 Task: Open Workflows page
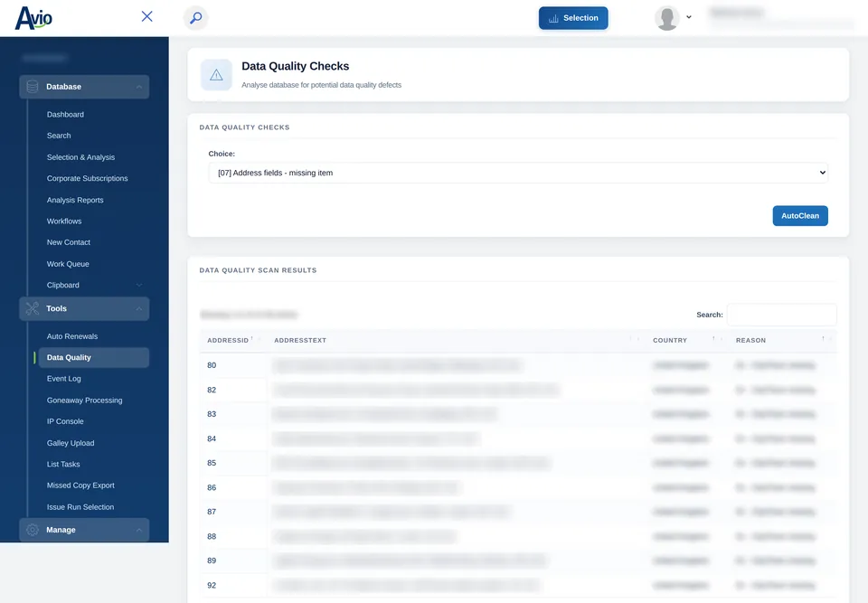[x=64, y=221]
